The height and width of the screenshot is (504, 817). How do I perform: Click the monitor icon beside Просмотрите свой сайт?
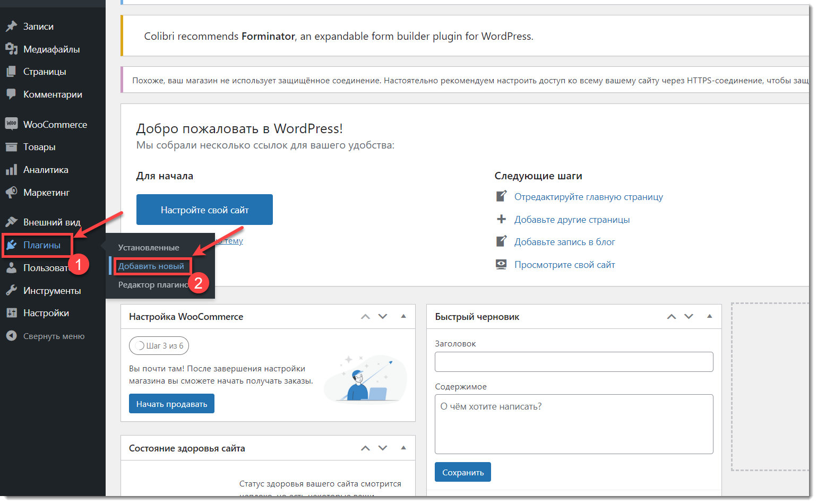tap(501, 264)
